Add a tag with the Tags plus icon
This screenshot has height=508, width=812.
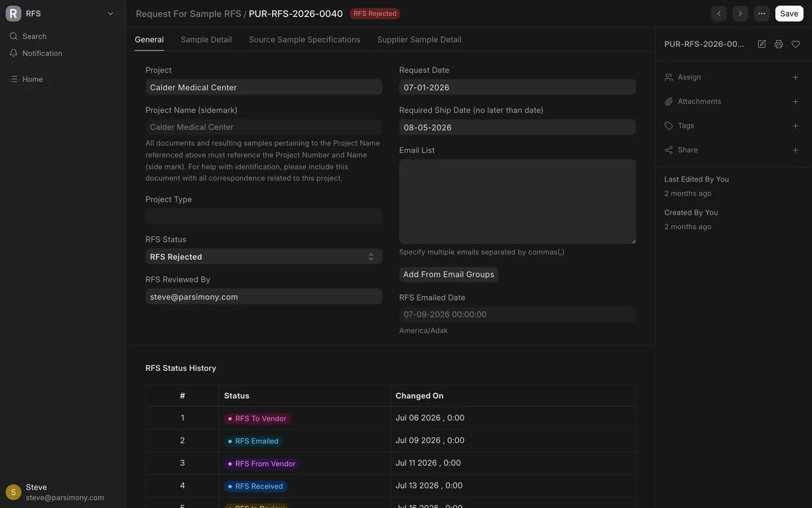click(x=796, y=126)
